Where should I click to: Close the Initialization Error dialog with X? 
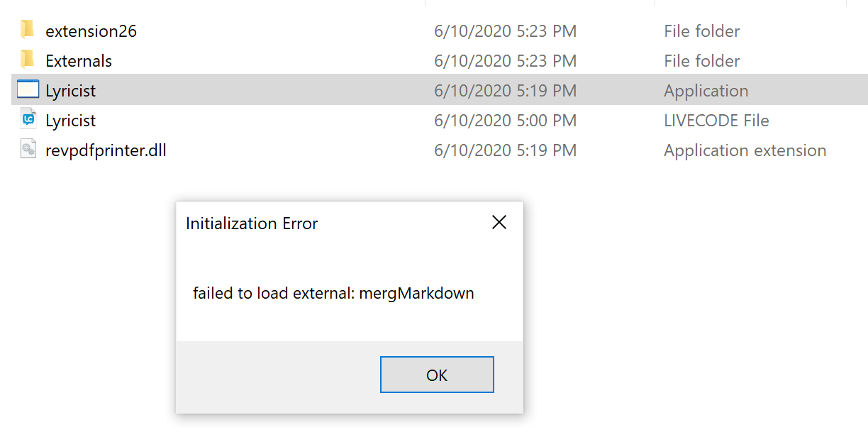499,223
